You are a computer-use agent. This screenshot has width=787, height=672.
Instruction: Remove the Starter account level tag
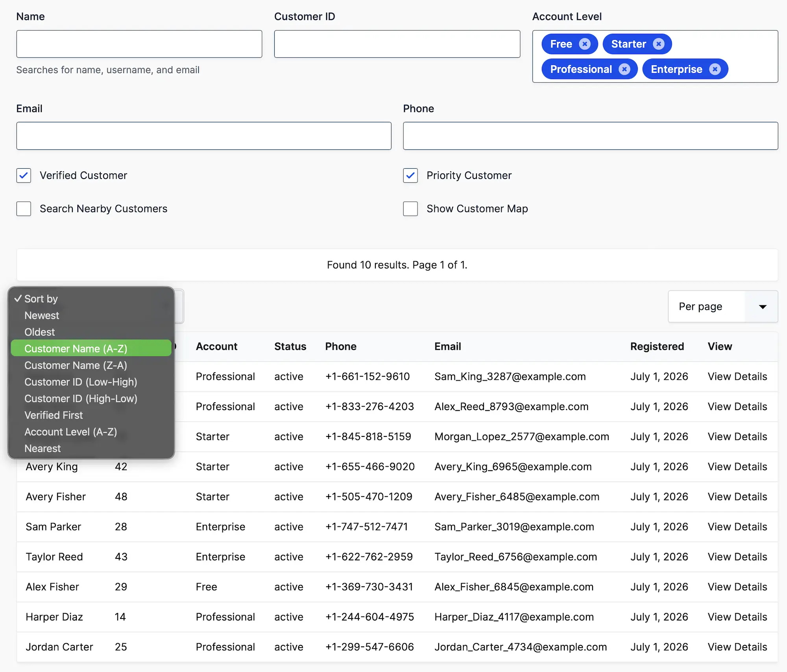659,44
